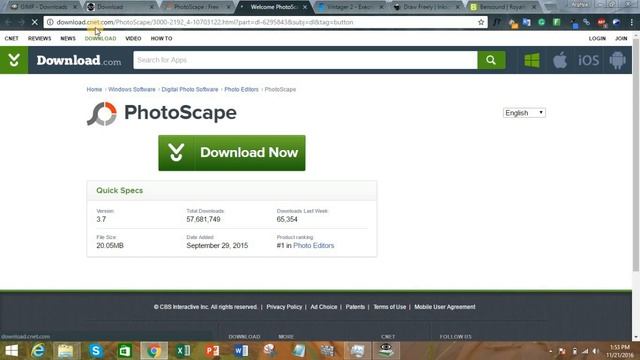Click the Download Now button
The height and width of the screenshot is (360, 640).
[x=232, y=153]
